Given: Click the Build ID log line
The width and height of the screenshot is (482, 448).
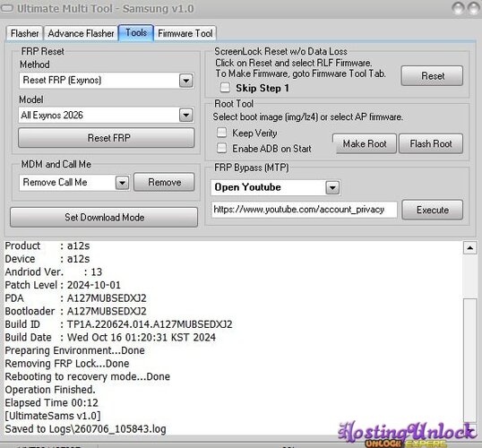Looking at the screenshot, I should (x=118, y=324).
